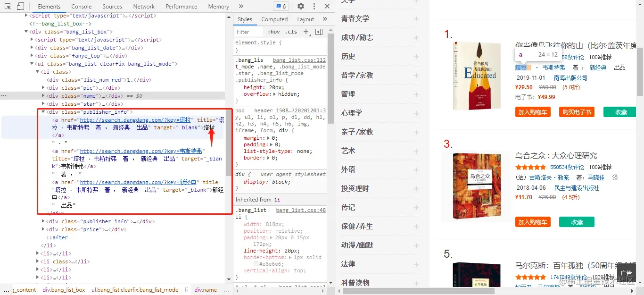
Task: Click the #e6e6e6 color swatch
Action: (x=256, y=264)
